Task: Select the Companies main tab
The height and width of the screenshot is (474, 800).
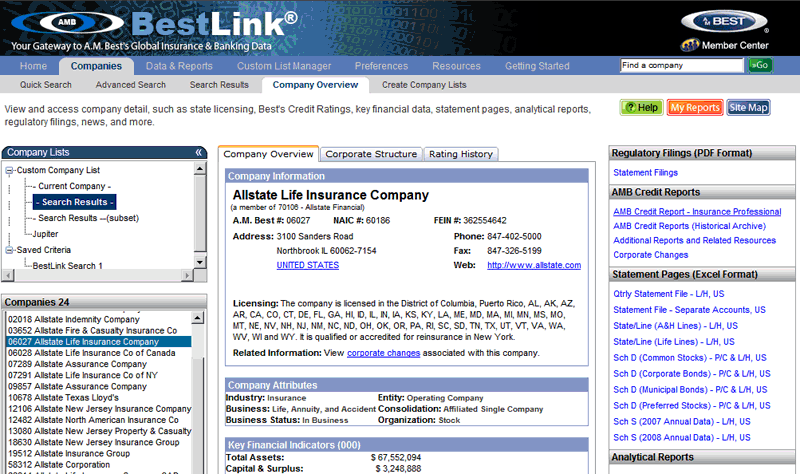Action: 96,66
